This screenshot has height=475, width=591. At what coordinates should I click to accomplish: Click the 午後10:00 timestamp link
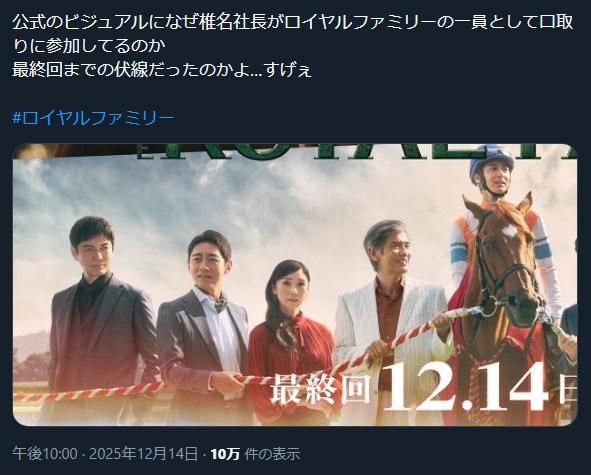[45, 454]
